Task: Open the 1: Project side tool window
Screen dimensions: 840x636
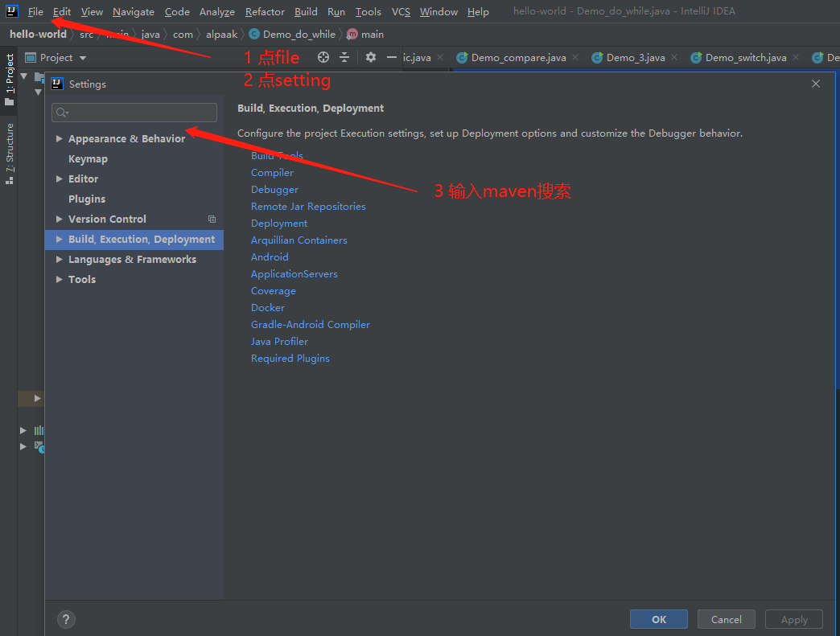Action: [9, 80]
